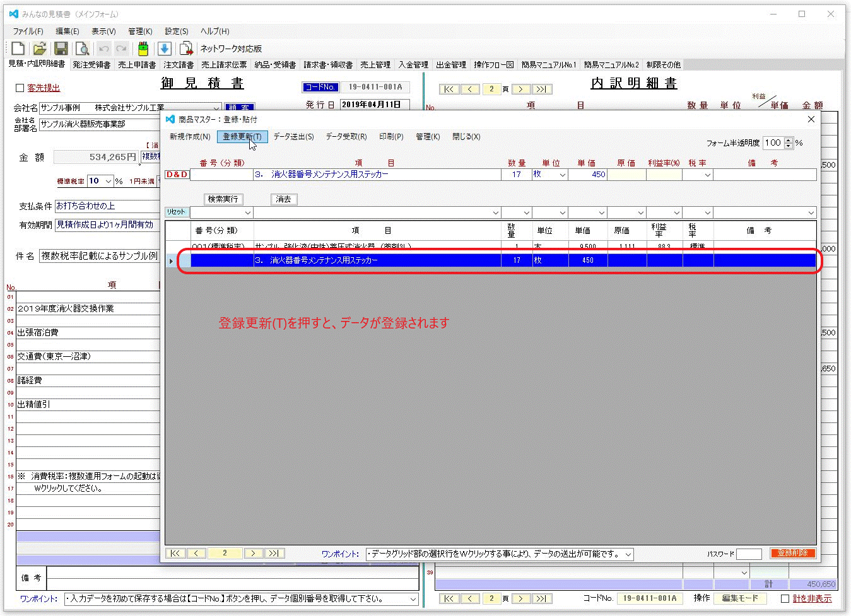Go to first page in 内訳明細書 header navigator
Screen dimensions: 851x616
tap(449, 89)
